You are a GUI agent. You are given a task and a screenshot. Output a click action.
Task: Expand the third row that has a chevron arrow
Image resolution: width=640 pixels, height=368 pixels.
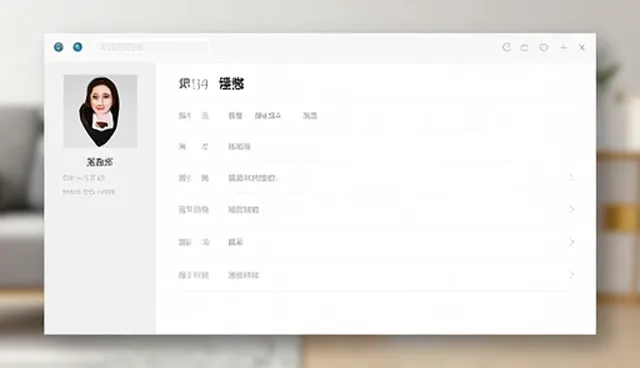point(376,242)
